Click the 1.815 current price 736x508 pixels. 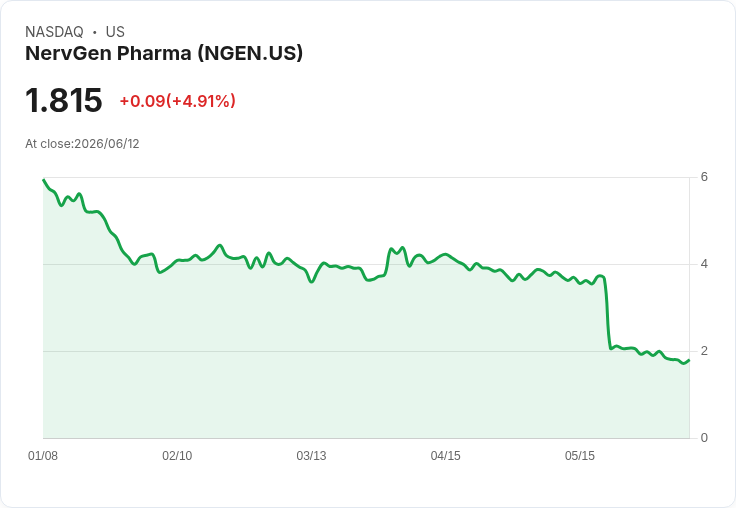point(63,100)
